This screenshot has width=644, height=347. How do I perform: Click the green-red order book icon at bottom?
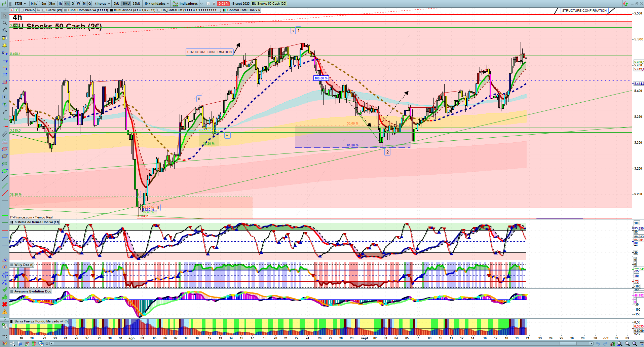[34, 344]
